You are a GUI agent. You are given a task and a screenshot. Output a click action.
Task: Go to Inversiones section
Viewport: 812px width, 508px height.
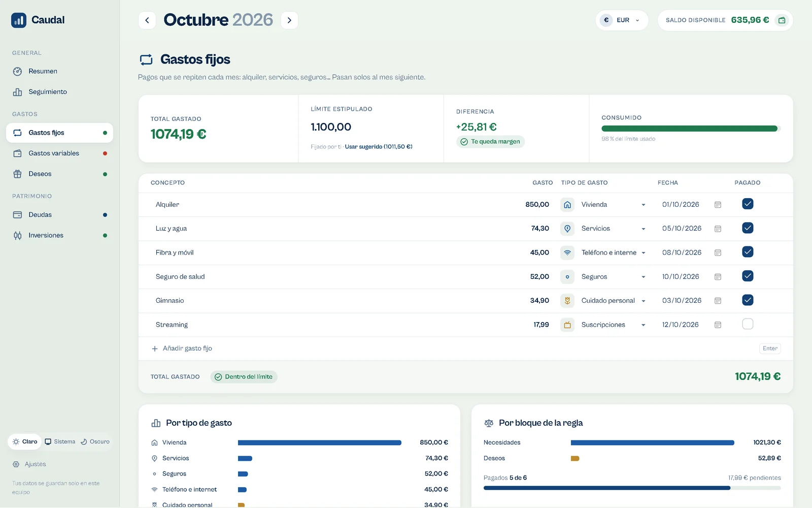coord(59,235)
